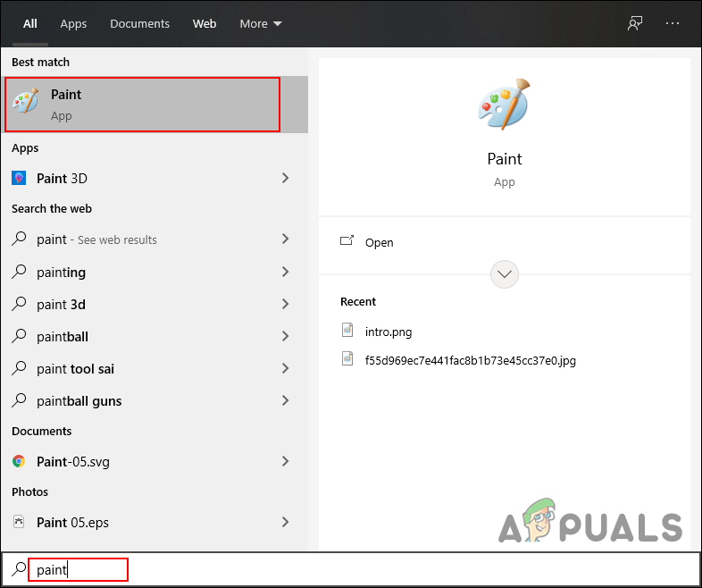Click the search icon next to 'paint tool sai'
The width and height of the screenshot is (702, 588).
pos(19,368)
